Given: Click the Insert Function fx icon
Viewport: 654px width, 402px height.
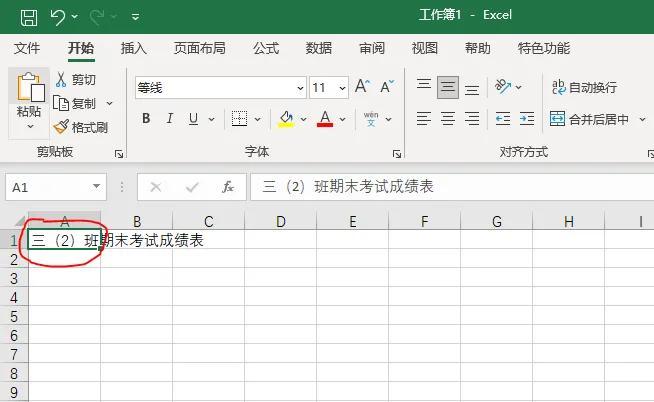Looking at the screenshot, I should click(227, 187).
